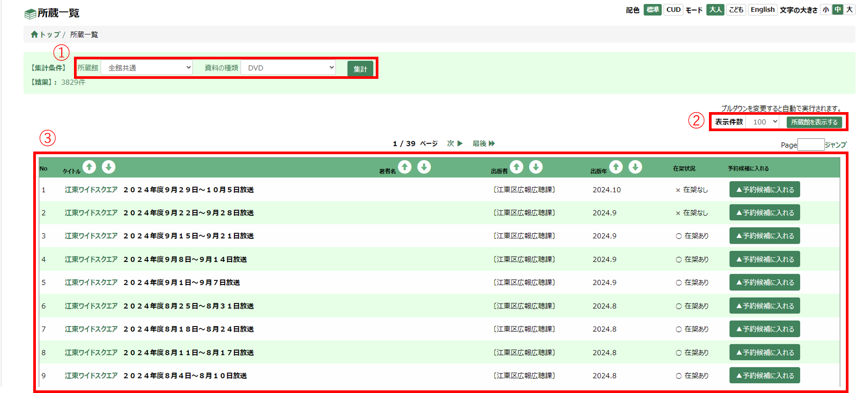Click the Page number input field

point(810,144)
